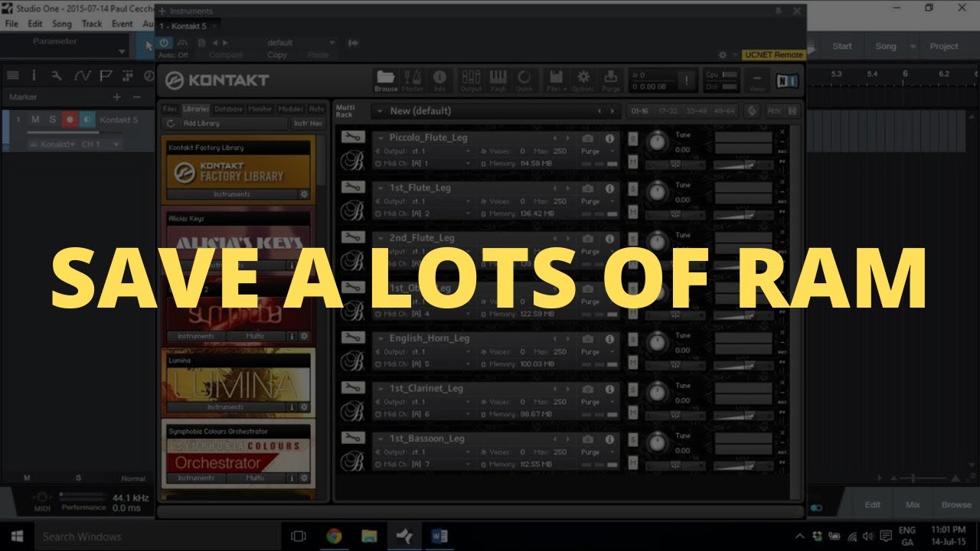The width and height of the screenshot is (980, 551).
Task: Open Chrome from the Windows taskbar
Action: pyautogui.click(x=334, y=536)
